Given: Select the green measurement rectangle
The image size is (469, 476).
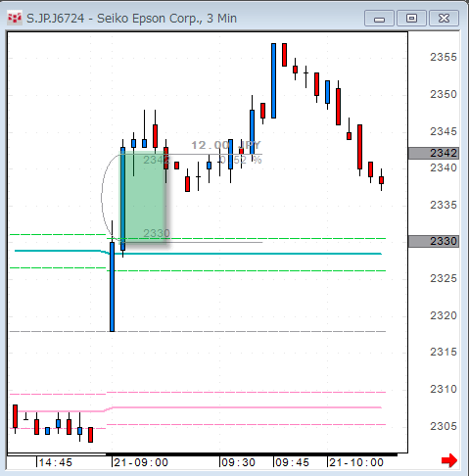Looking at the screenshot, I should tap(143, 198).
